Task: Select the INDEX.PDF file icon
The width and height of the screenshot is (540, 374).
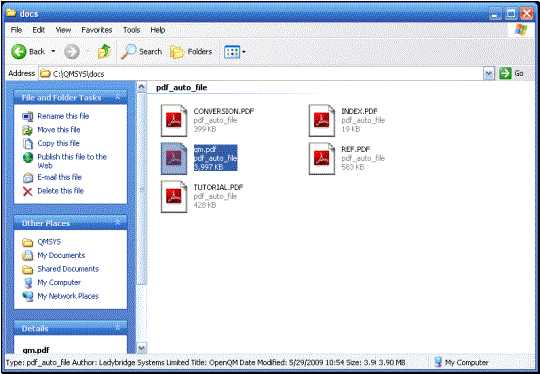Action: point(322,121)
